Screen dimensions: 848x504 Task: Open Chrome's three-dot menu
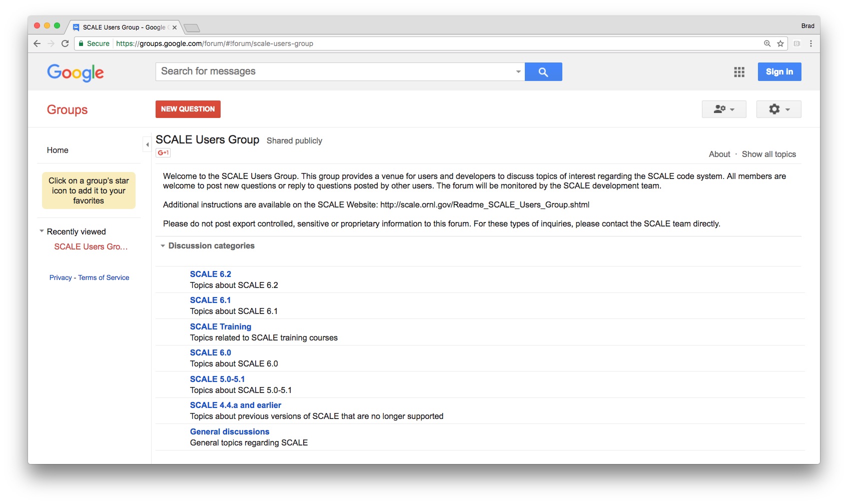click(811, 43)
